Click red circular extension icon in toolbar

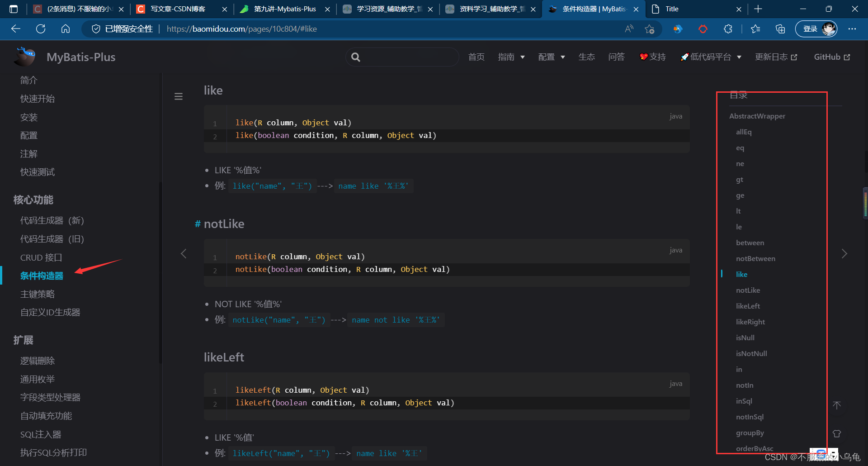tap(703, 29)
